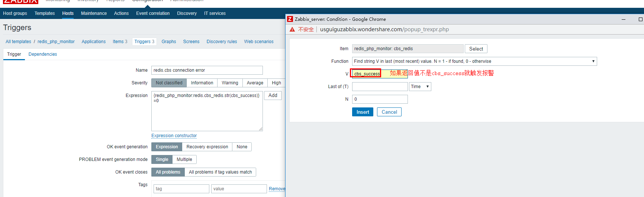The height and width of the screenshot is (197, 644).
Task: Open the Items 3 link
Action: [x=120, y=42]
